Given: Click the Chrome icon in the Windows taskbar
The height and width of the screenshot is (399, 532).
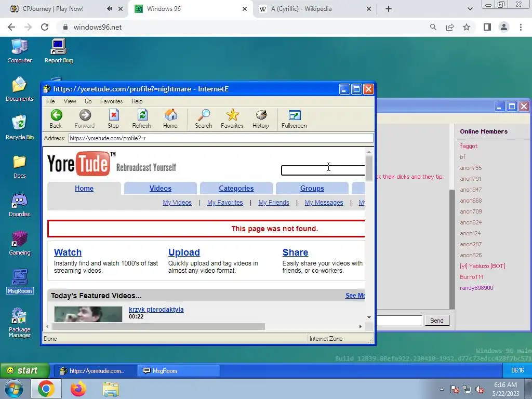Looking at the screenshot, I should click(x=46, y=389).
